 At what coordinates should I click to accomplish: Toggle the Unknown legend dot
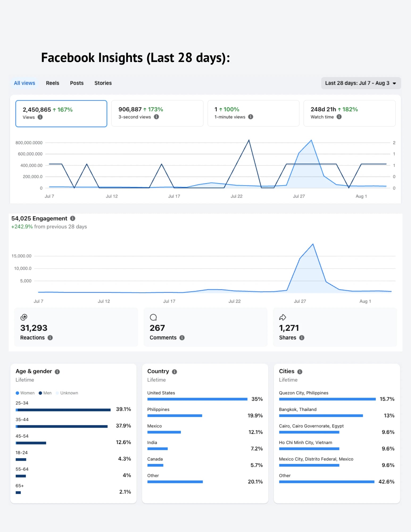(x=57, y=393)
